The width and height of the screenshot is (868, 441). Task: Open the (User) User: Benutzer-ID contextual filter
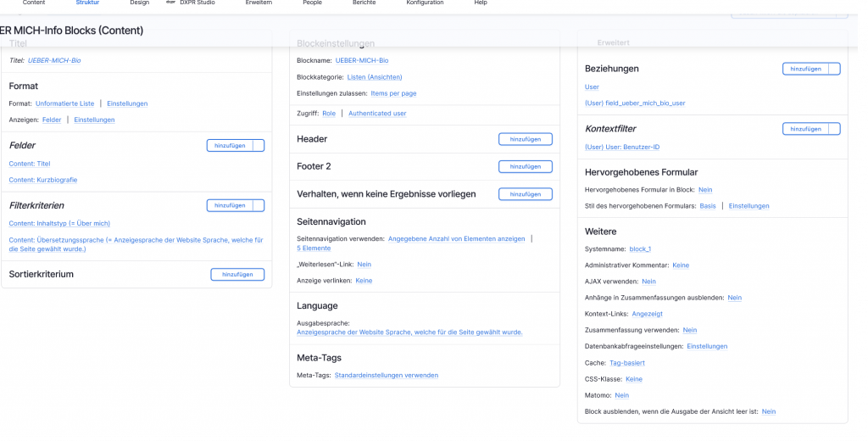[622, 147]
